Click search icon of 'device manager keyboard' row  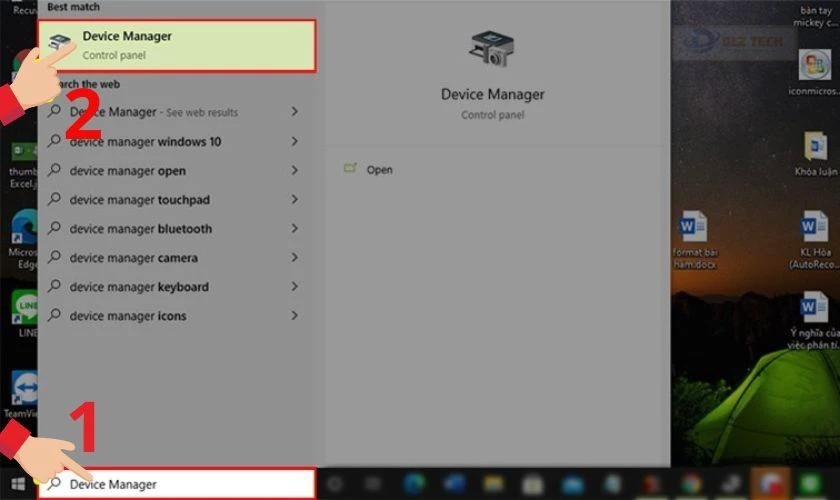point(54,286)
